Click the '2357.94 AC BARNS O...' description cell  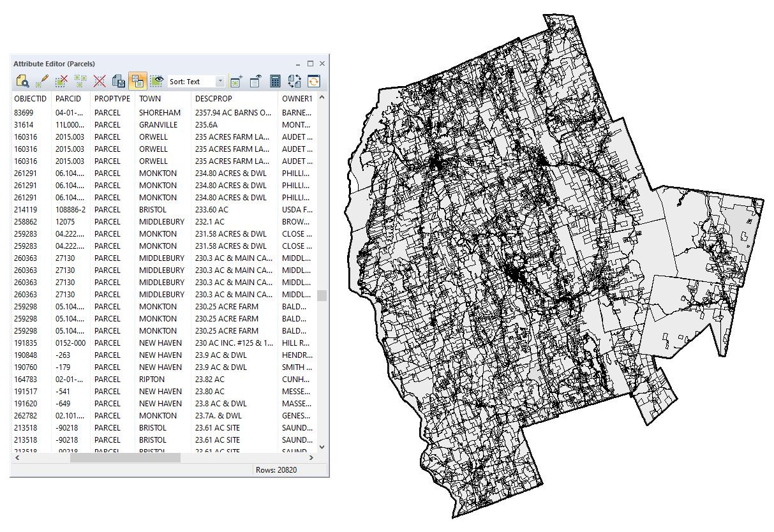(233, 113)
